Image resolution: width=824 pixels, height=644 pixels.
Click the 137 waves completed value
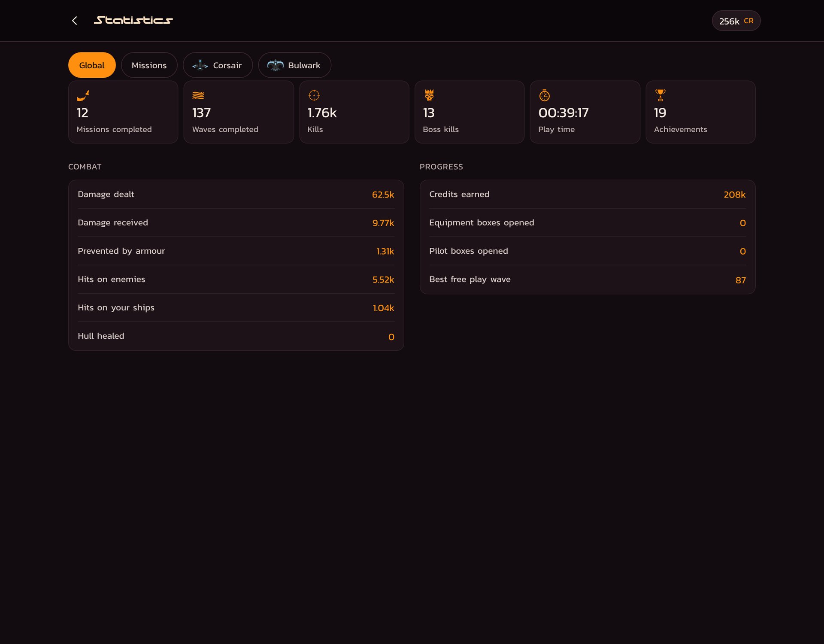click(x=201, y=113)
